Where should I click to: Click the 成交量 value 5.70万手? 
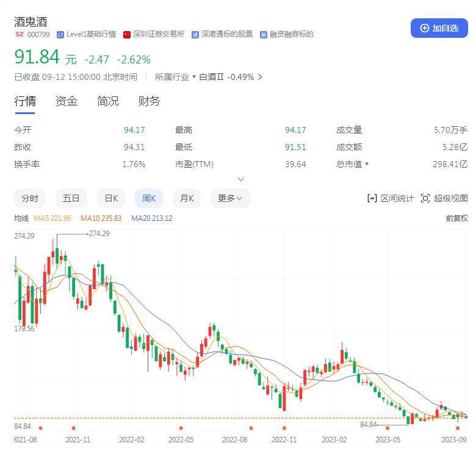[x=451, y=130]
